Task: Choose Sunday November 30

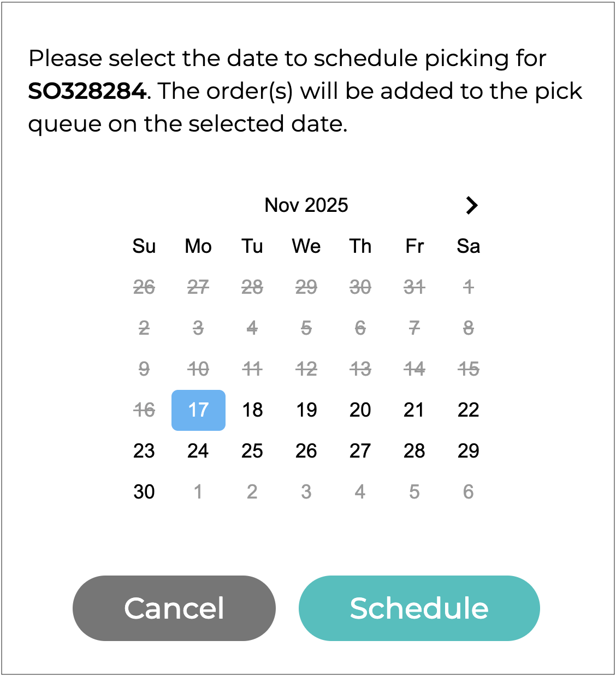Action: [144, 492]
